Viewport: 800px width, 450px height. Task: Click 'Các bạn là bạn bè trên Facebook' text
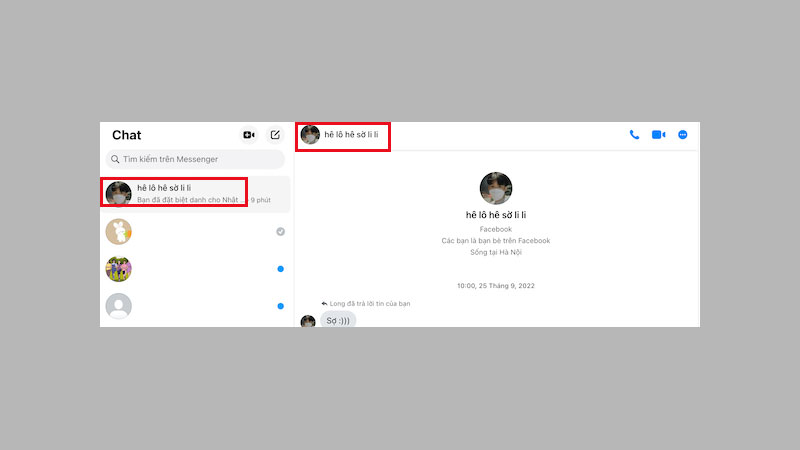point(496,241)
